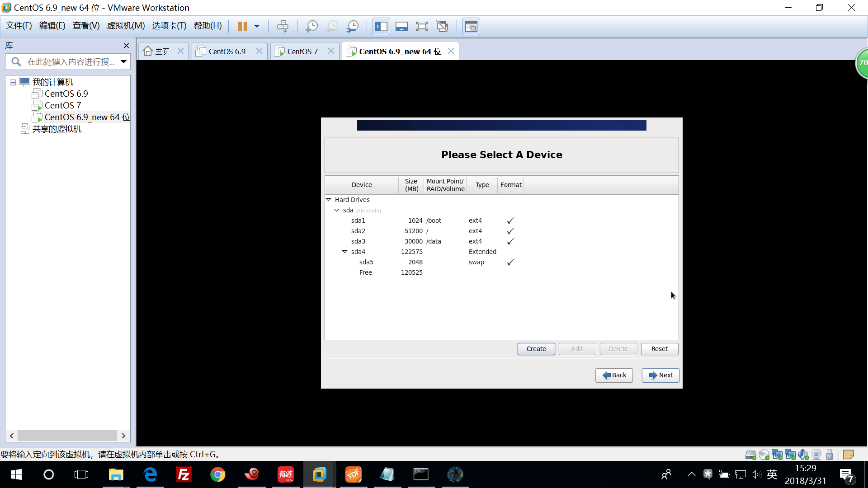This screenshot has width=868, height=488.
Task: Revert to the previous snapshot
Action: [332, 26]
